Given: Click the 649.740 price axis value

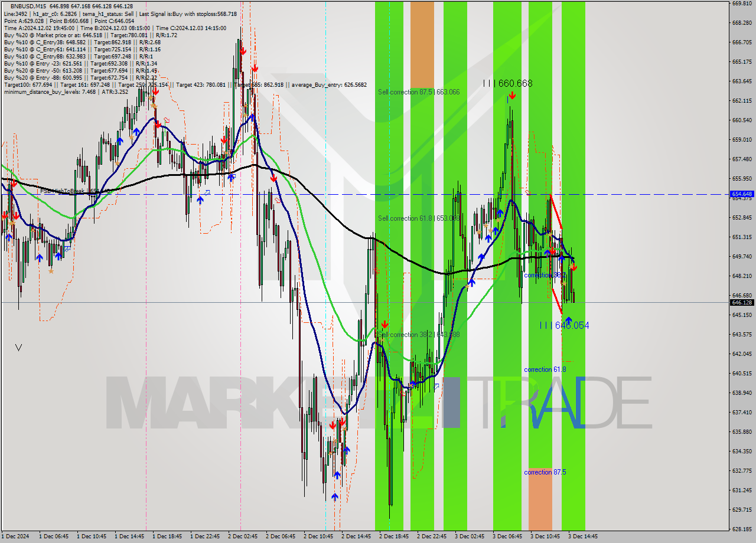Looking at the screenshot, I should 742,256.
